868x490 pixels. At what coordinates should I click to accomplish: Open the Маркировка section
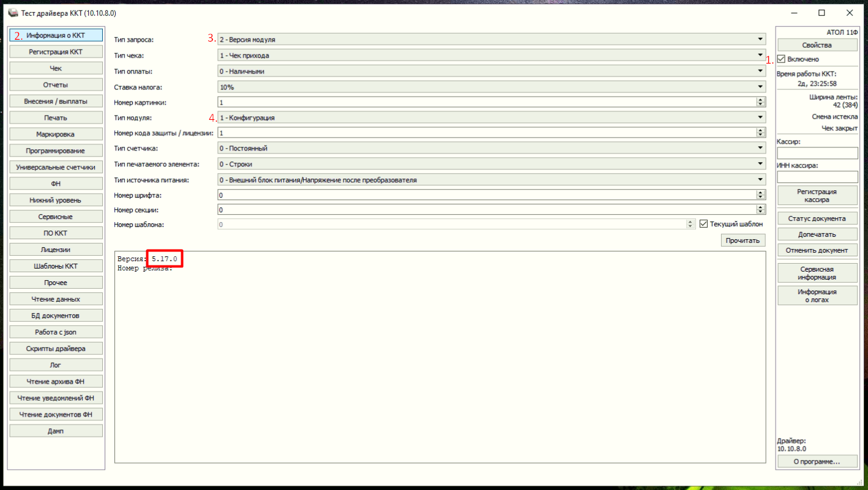[x=56, y=134]
